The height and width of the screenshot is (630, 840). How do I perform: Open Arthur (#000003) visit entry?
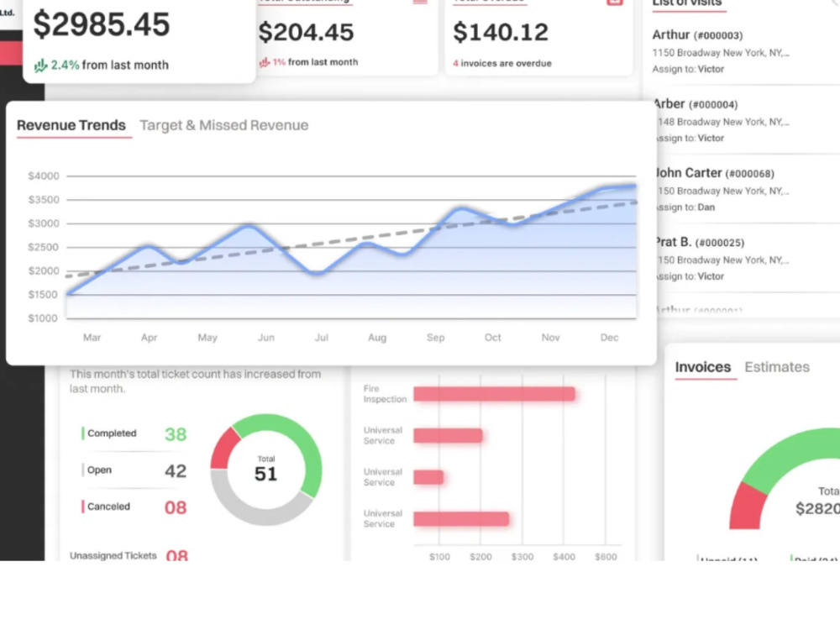744,51
